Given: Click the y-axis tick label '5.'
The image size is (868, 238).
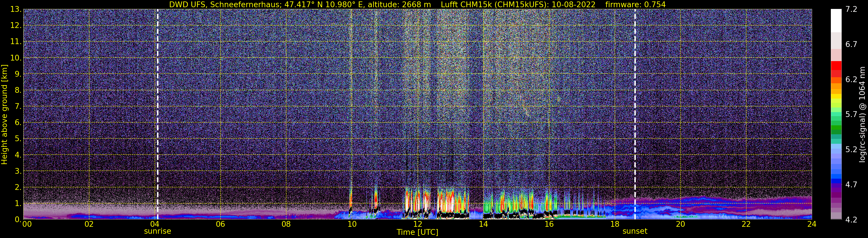Looking at the screenshot, I should click(18, 139).
